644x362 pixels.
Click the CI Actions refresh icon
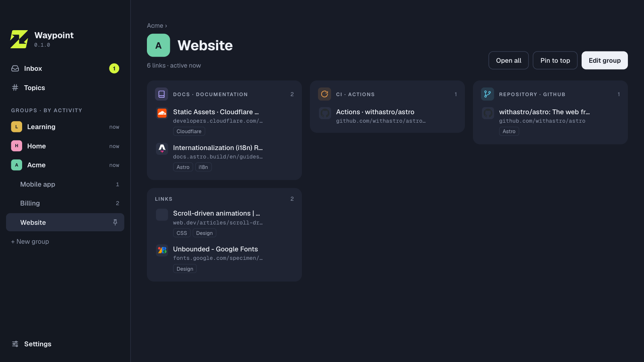coord(324,94)
